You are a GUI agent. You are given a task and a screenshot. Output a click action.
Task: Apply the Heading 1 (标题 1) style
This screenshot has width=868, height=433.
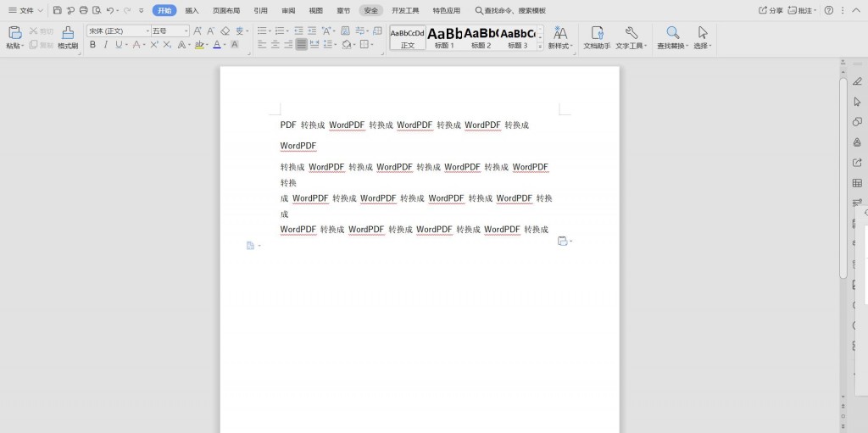pyautogui.click(x=444, y=37)
